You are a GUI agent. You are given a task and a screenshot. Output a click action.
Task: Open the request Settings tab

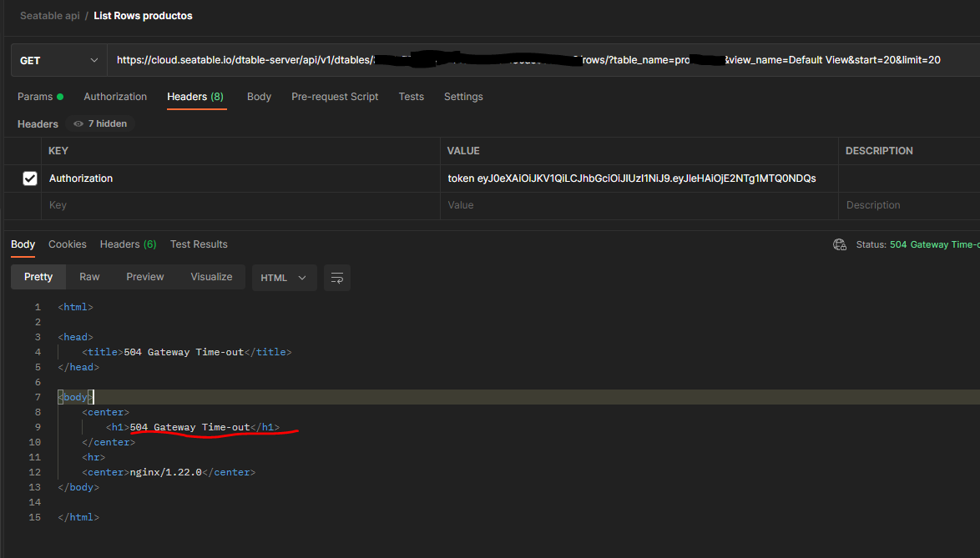[x=463, y=97]
